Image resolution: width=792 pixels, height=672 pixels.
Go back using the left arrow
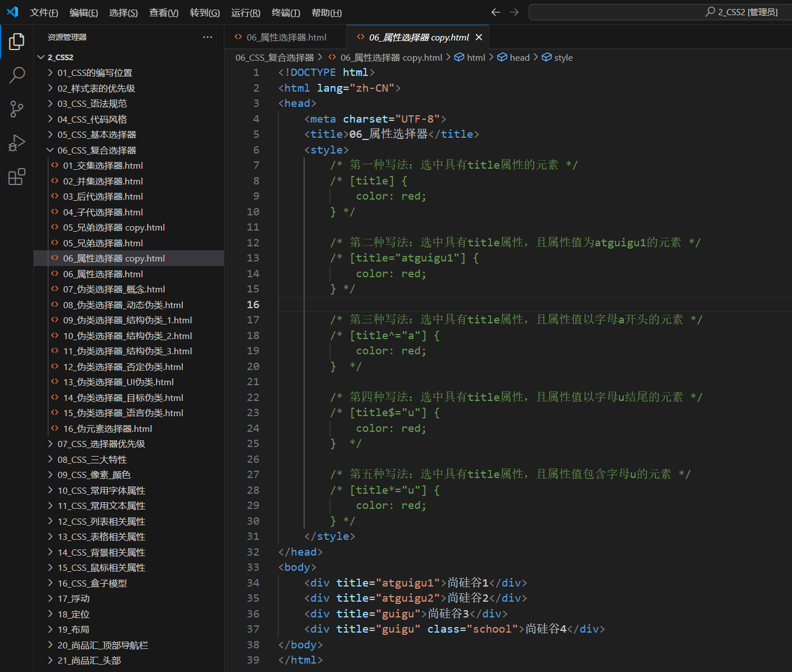click(496, 12)
